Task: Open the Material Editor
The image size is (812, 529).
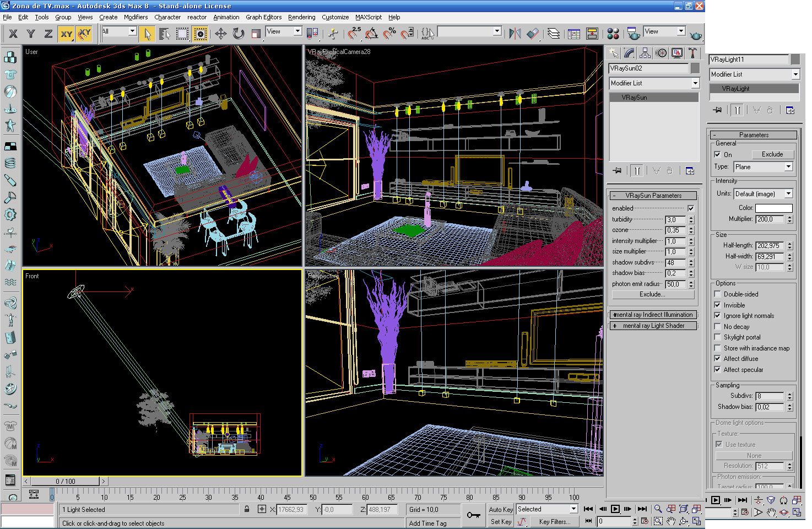Action: 613,34
